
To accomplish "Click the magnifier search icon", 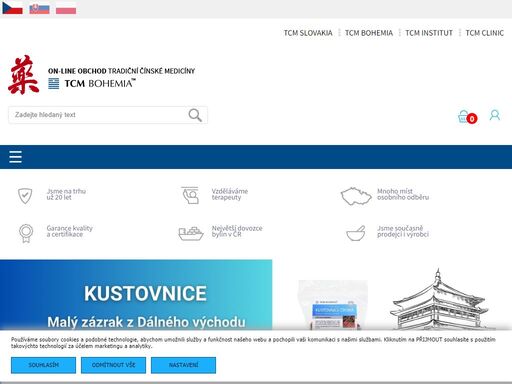I will pos(195,115).
